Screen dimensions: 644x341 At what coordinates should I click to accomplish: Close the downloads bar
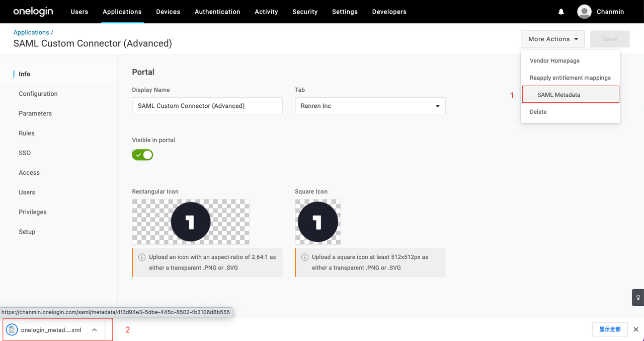635,329
